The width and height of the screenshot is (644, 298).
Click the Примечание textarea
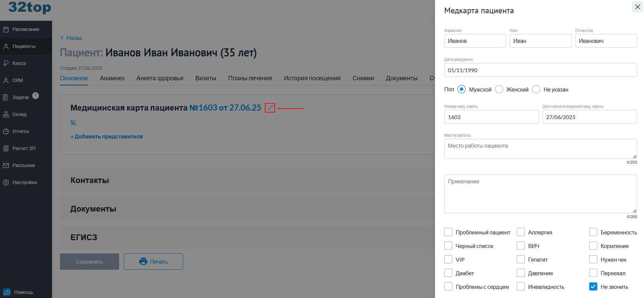541,194
